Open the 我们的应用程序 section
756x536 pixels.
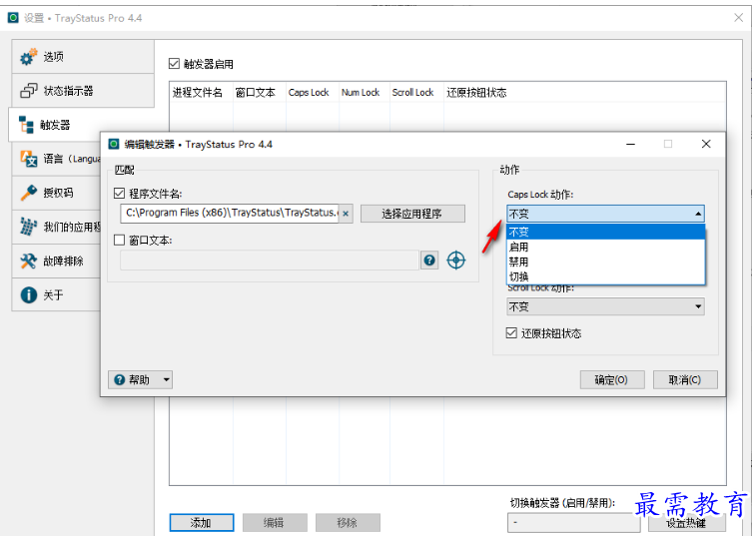pyautogui.click(x=56, y=227)
